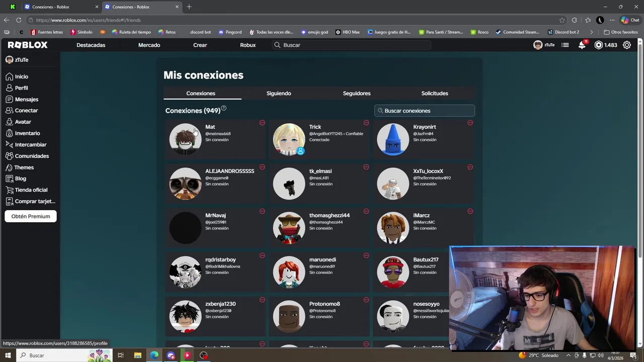The height and width of the screenshot is (362, 644).
Task: Open Mat's avatar thumbnail
Action: [x=185, y=139]
